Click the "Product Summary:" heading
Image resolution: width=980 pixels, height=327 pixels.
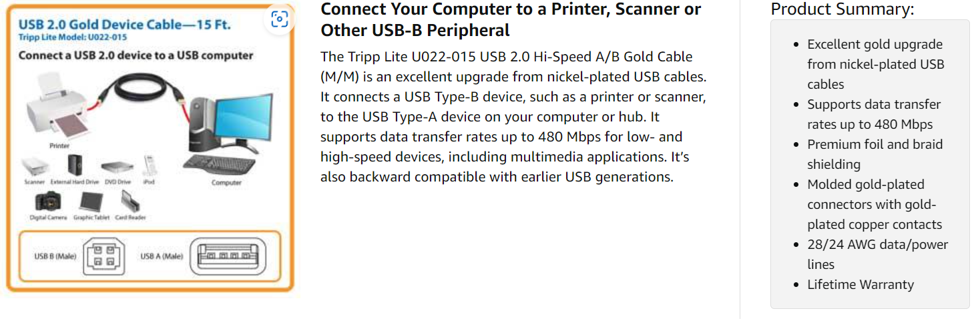point(842,9)
